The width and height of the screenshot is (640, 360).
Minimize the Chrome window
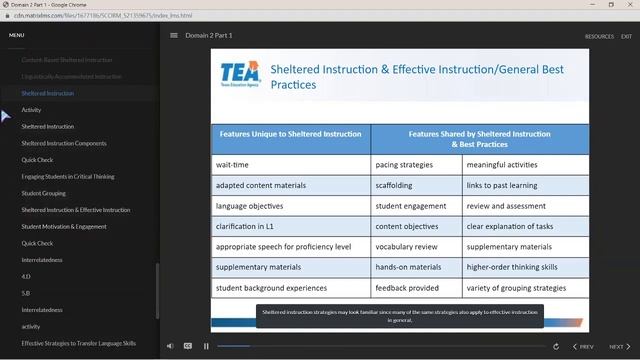[x=592, y=4]
